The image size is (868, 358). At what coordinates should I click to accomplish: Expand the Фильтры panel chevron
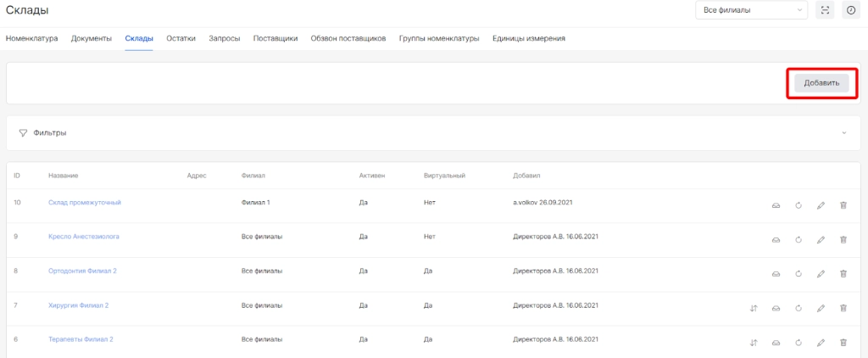click(843, 133)
